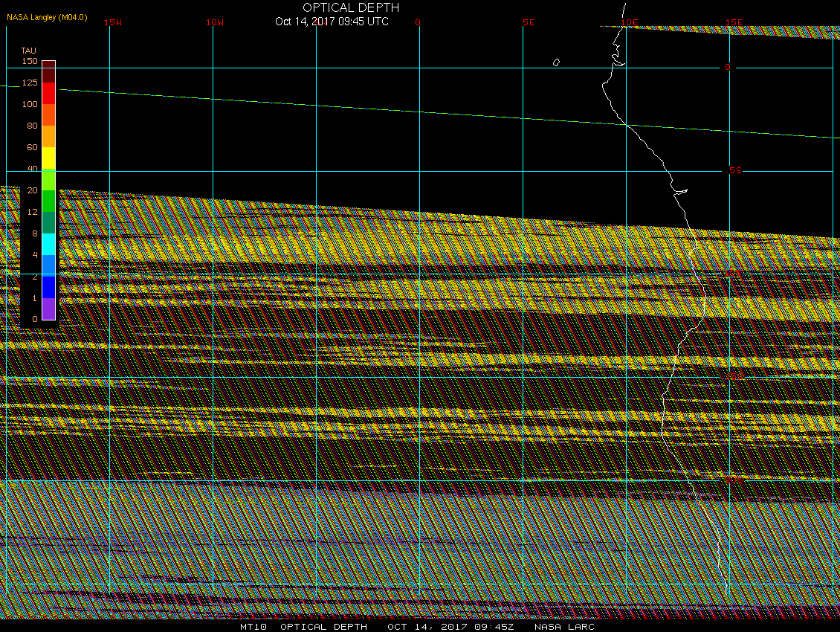Image resolution: width=840 pixels, height=632 pixels.
Task: Select the white "OPTICAL DEPTH" title heading
Action: point(351,7)
